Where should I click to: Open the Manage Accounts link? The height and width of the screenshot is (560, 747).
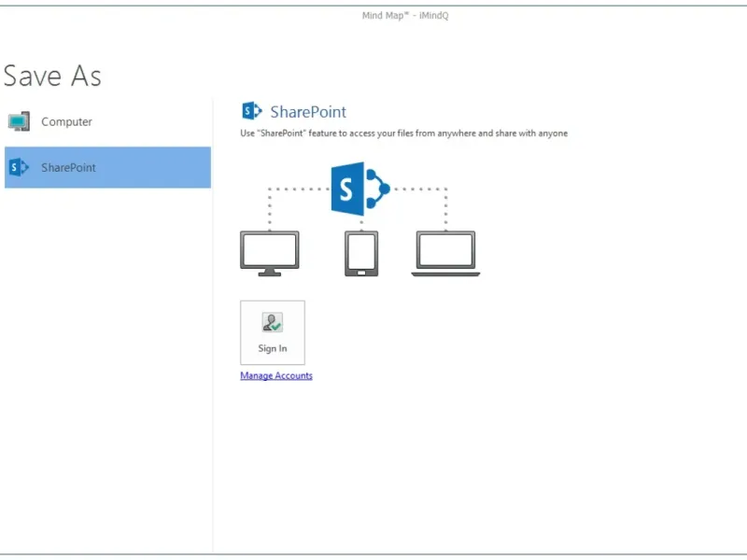(276, 376)
